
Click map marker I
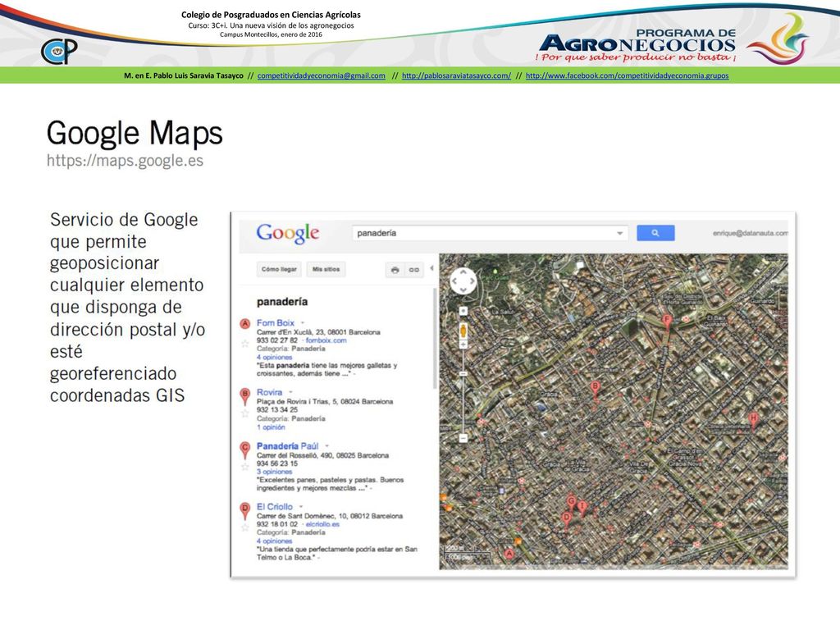pos(582,507)
